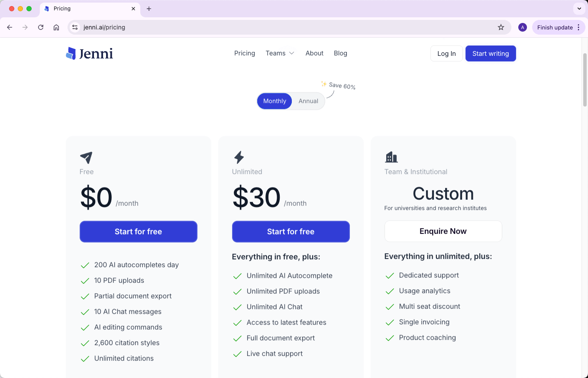Bookmark this page with the star icon

pos(501,27)
